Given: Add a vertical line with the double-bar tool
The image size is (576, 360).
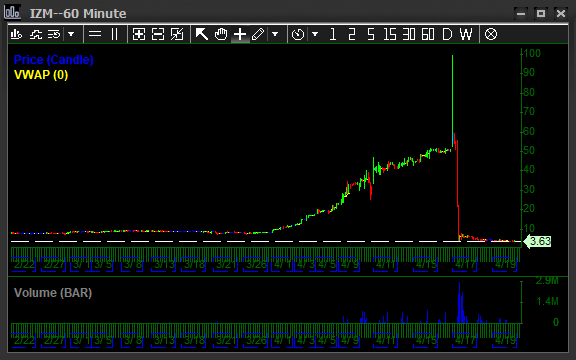Looking at the screenshot, I should click(x=115, y=35).
